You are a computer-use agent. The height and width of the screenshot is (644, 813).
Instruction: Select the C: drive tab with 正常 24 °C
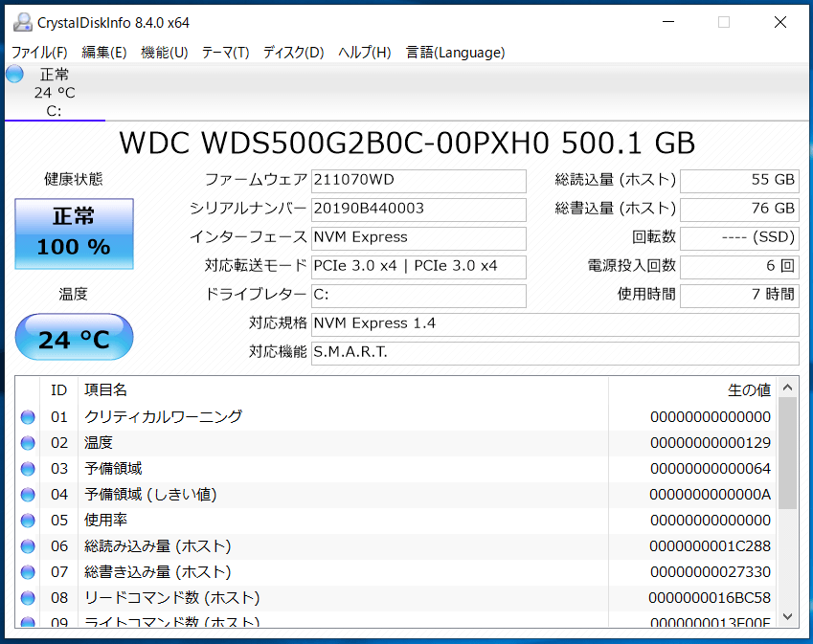[x=55, y=92]
